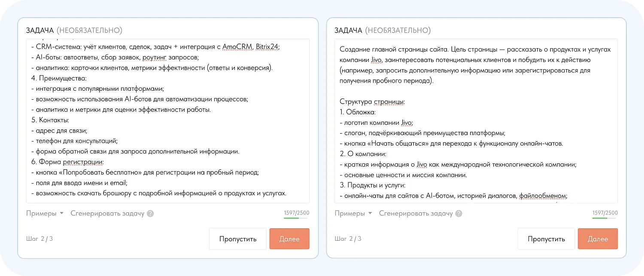Click the help question mark icon in right panel

458,213
